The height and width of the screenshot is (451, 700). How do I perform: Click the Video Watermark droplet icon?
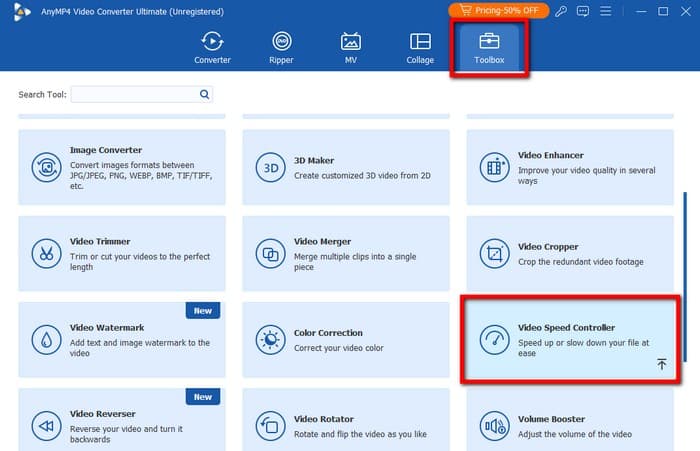(x=46, y=339)
